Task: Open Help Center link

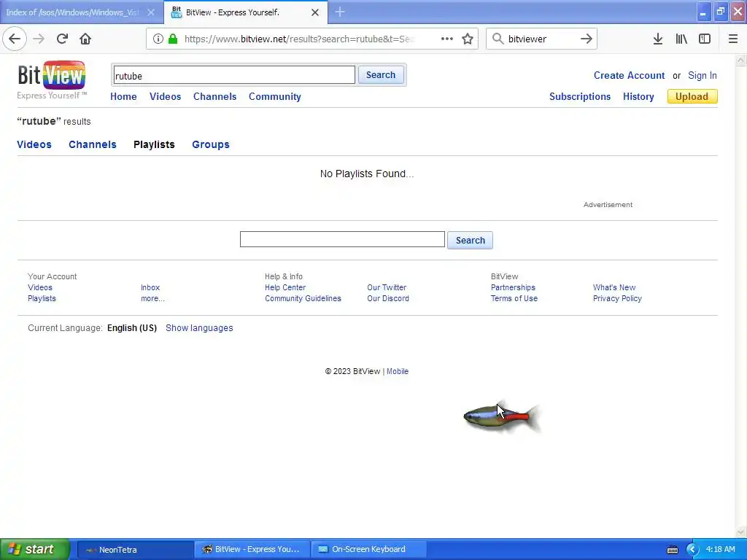Action: (285, 287)
